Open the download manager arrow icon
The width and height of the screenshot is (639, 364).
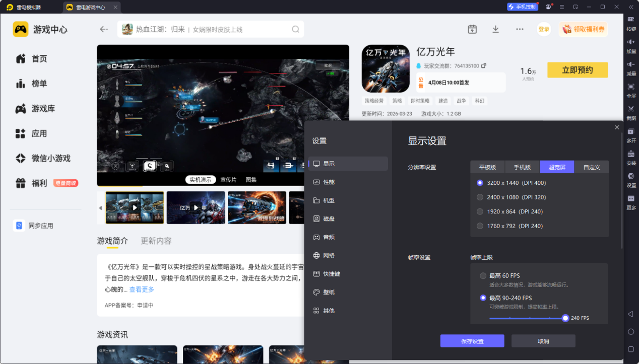pos(495,29)
